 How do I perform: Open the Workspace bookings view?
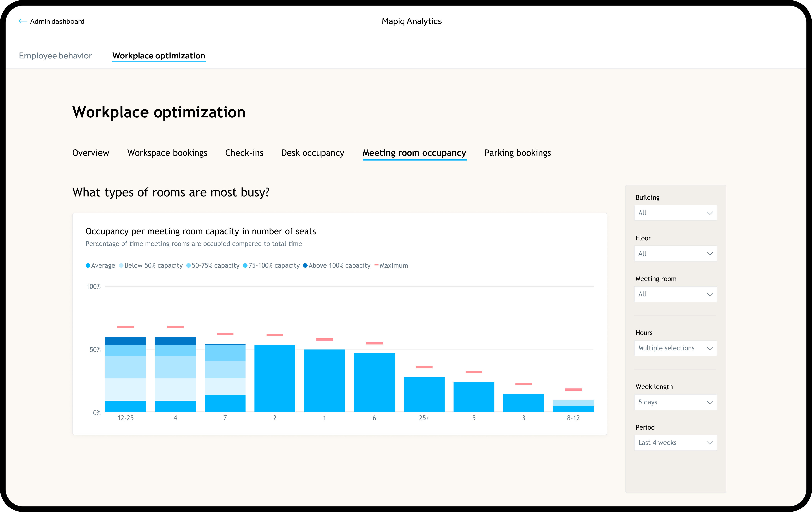pos(167,153)
